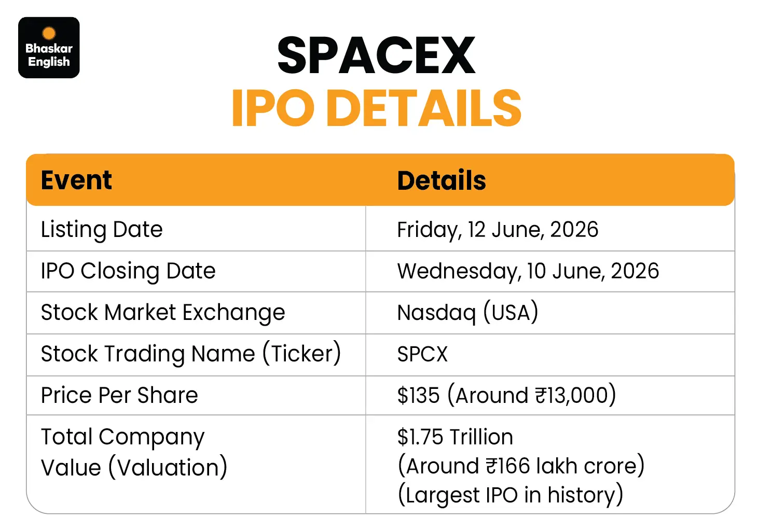Click Total Company Value (Valuation) label

click(134, 452)
